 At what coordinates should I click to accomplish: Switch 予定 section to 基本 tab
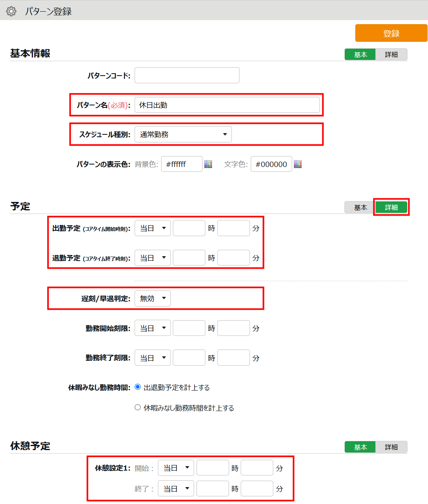(x=360, y=208)
